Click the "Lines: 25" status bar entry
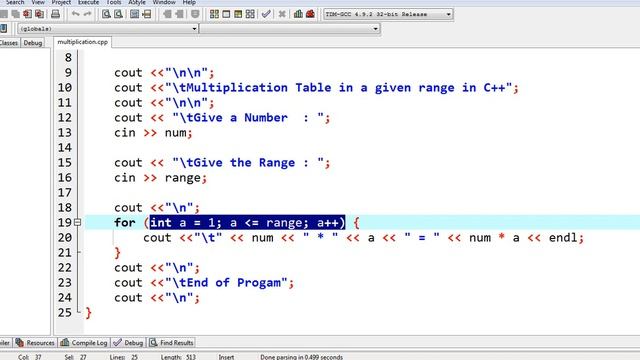This screenshot has height=360, width=640. (x=124, y=357)
